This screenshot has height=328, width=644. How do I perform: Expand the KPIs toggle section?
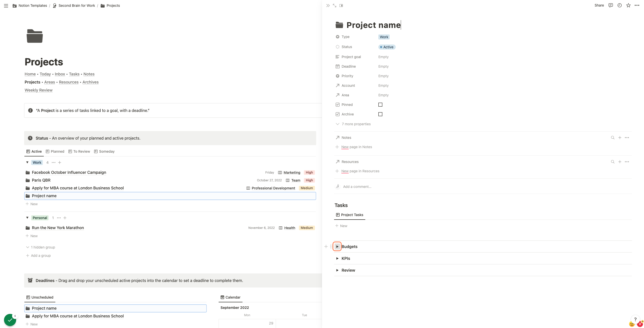pyautogui.click(x=337, y=258)
